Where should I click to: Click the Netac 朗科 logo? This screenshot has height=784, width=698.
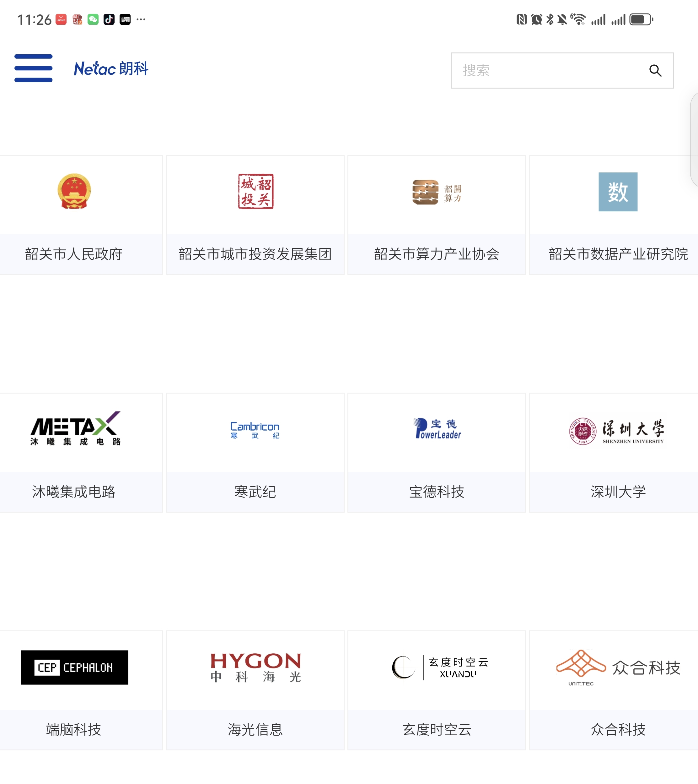click(111, 69)
